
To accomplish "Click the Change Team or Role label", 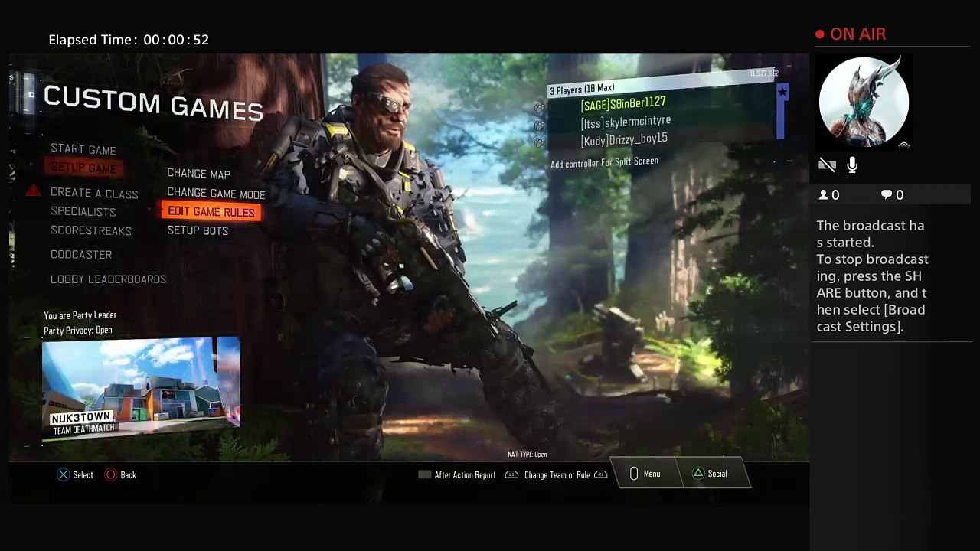I will click(x=557, y=475).
